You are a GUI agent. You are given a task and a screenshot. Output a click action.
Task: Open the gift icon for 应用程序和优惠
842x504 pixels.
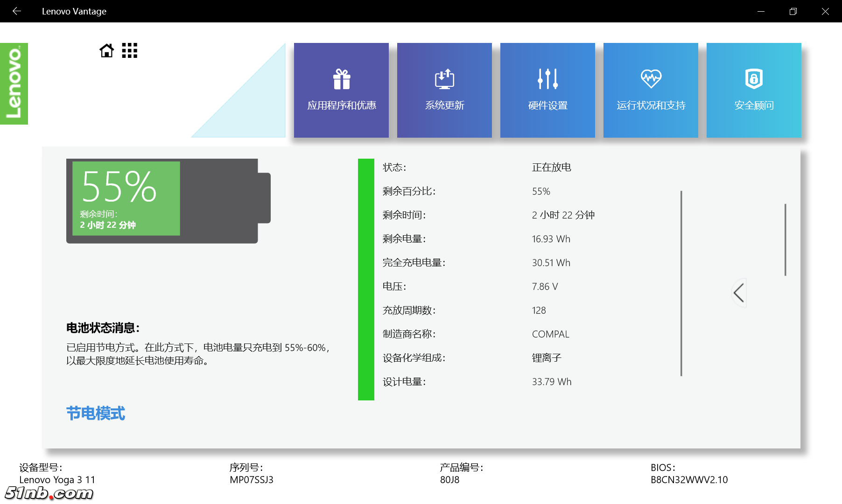(342, 79)
